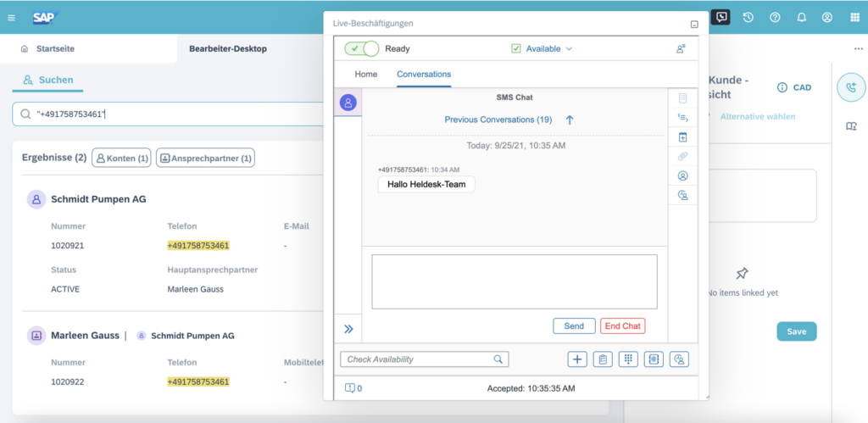Image resolution: width=868 pixels, height=423 pixels.
Task: Click the plus icon next to Check Availability
Action: pyautogui.click(x=577, y=359)
